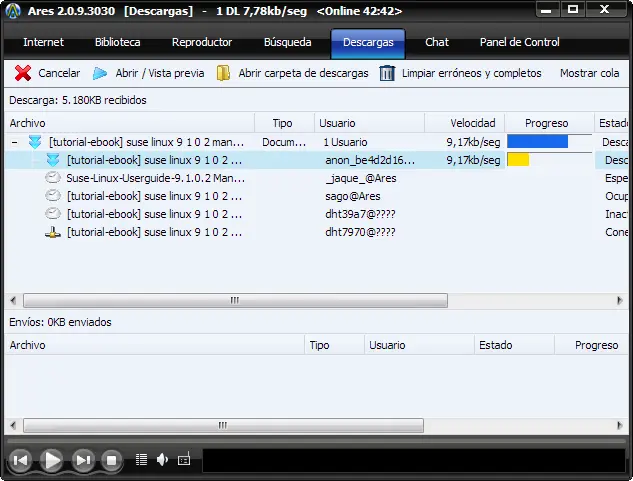Sort downloads by Tipo column header
Viewport: 633px width, 481px height.
click(x=285, y=123)
